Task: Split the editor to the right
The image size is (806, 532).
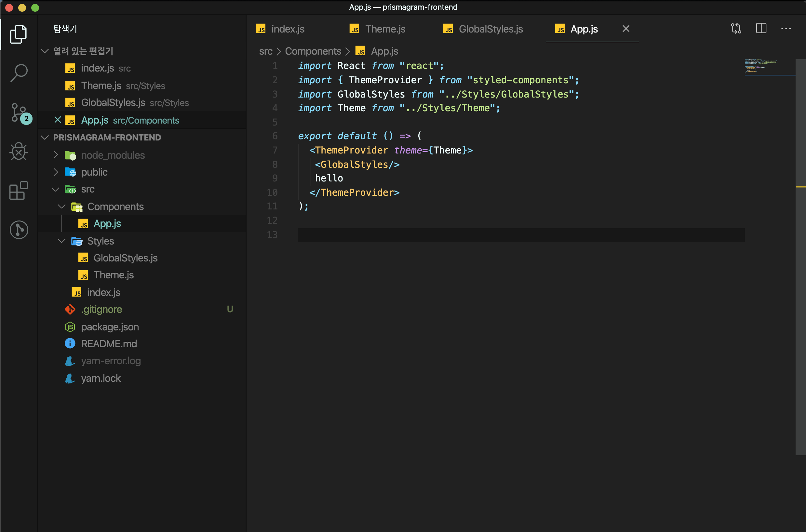Action: tap(761, 29)
